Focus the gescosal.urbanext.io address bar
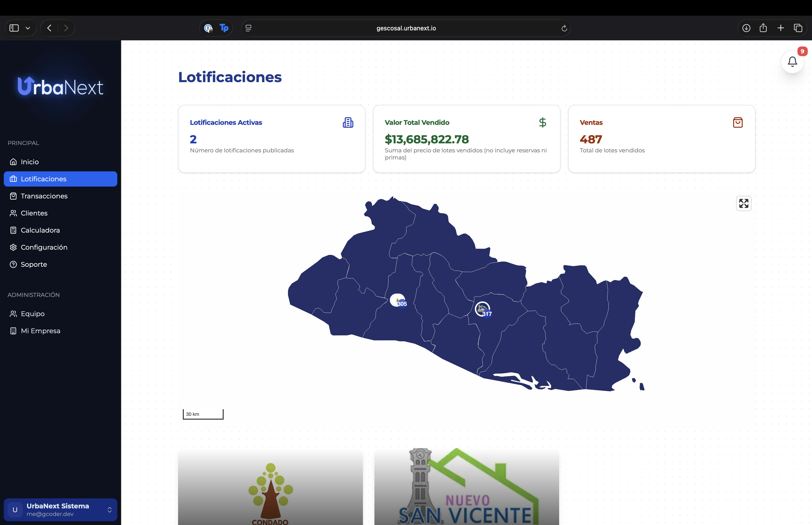This screenshot has height=525, width=812. [x=406, y=28]
